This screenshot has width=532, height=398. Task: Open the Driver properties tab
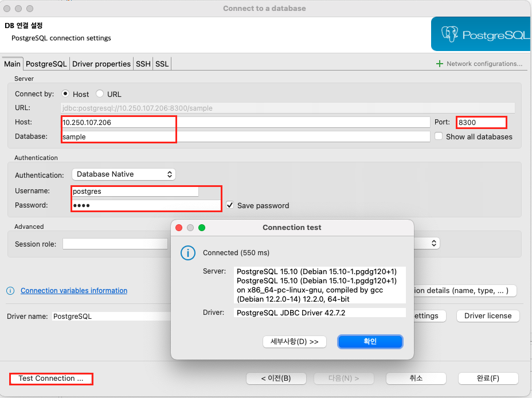pyautogui.click(x=101, y=64)
